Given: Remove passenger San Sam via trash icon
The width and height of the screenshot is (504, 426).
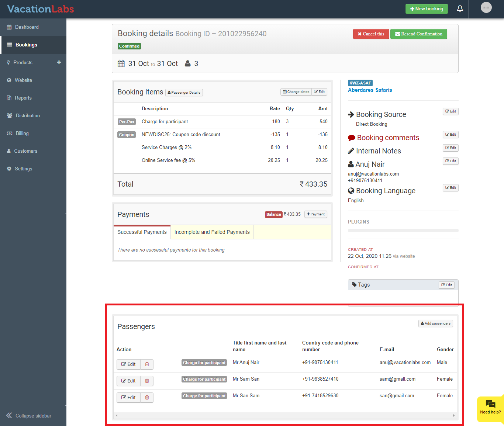Looking at the screenshot, I should click(x=147, y=398).
